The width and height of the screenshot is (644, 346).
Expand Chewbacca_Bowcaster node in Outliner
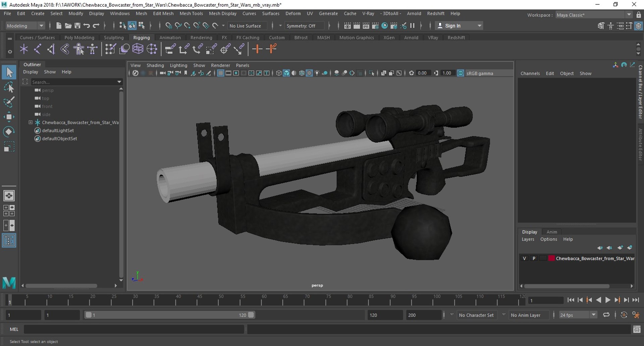click(31, 122)
